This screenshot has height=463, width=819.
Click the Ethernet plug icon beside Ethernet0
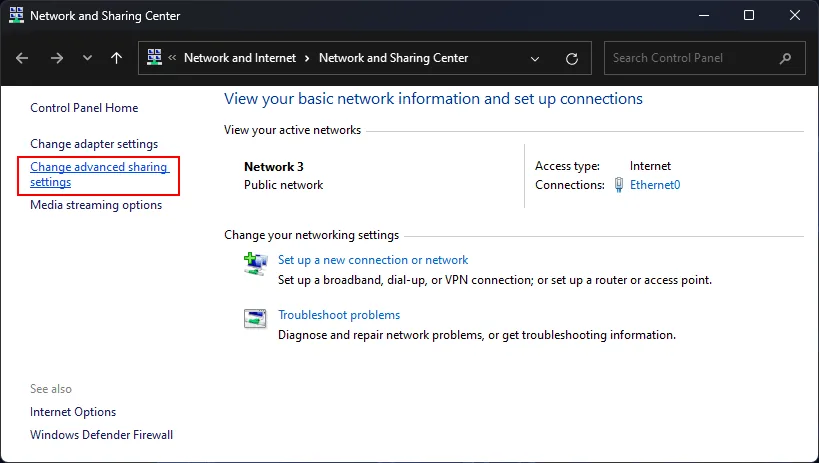click(x=618, y=185)
